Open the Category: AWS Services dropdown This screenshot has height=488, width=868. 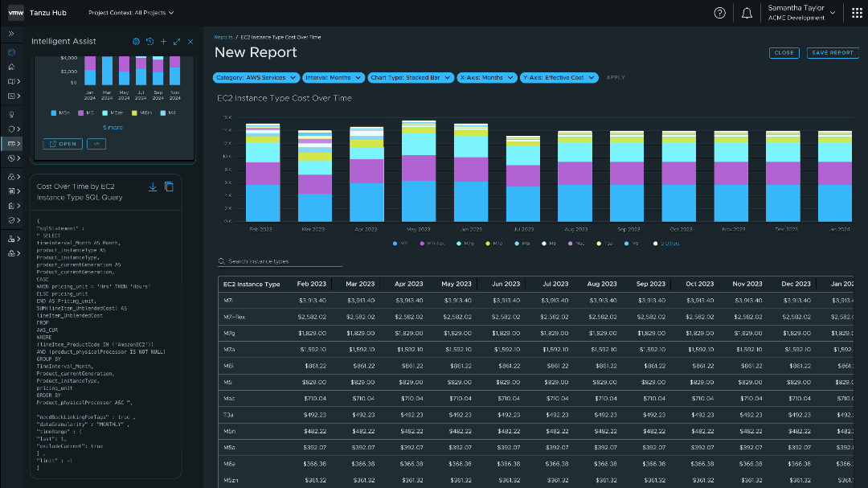pos(256,77)
